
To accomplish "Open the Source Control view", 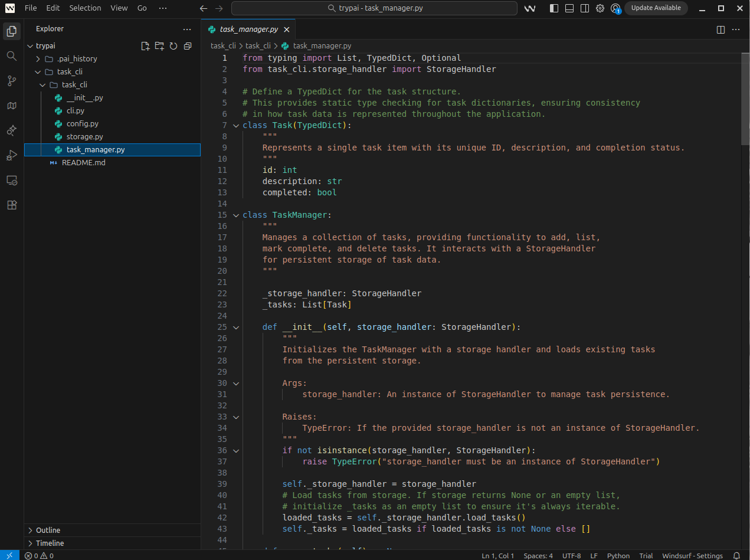I will (11, 81).
